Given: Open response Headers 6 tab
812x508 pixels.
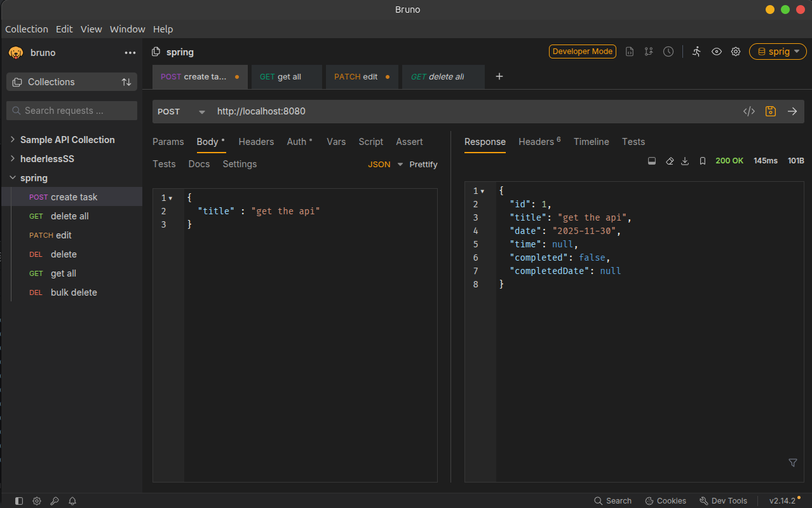Looking at the screenshot, I should tap(539, 142).
